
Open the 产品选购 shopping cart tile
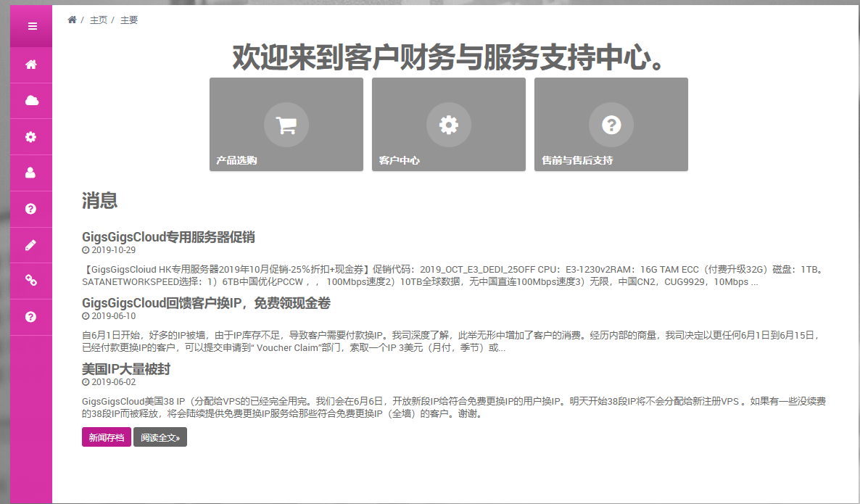286,125
